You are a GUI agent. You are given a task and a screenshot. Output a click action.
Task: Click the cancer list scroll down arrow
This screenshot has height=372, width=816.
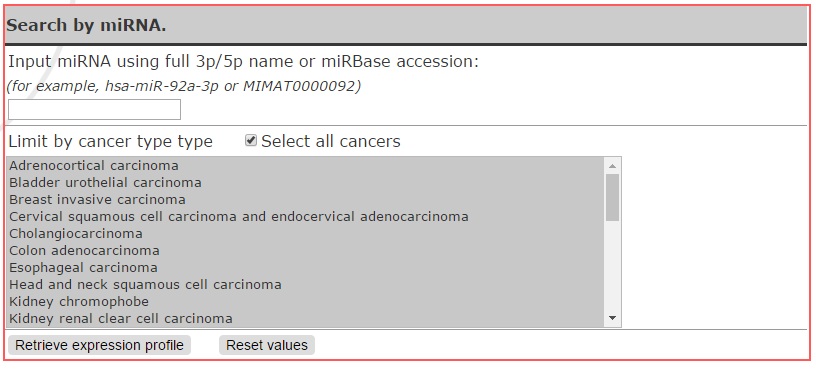coord(612,318)
